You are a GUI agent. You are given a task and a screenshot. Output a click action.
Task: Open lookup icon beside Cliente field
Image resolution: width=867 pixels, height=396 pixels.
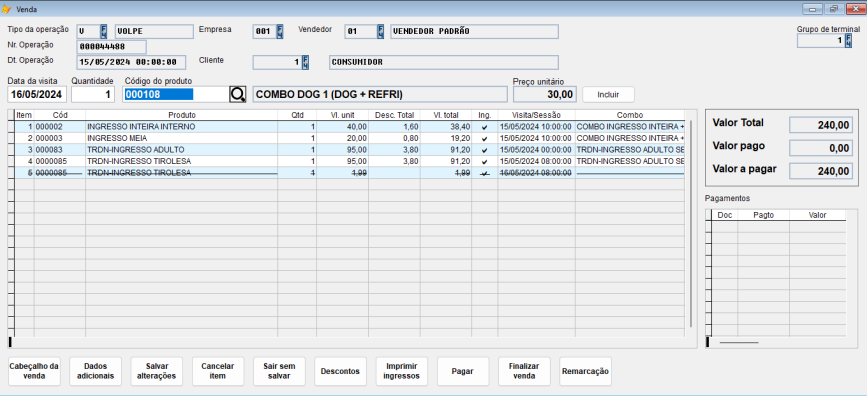[305, 62]
